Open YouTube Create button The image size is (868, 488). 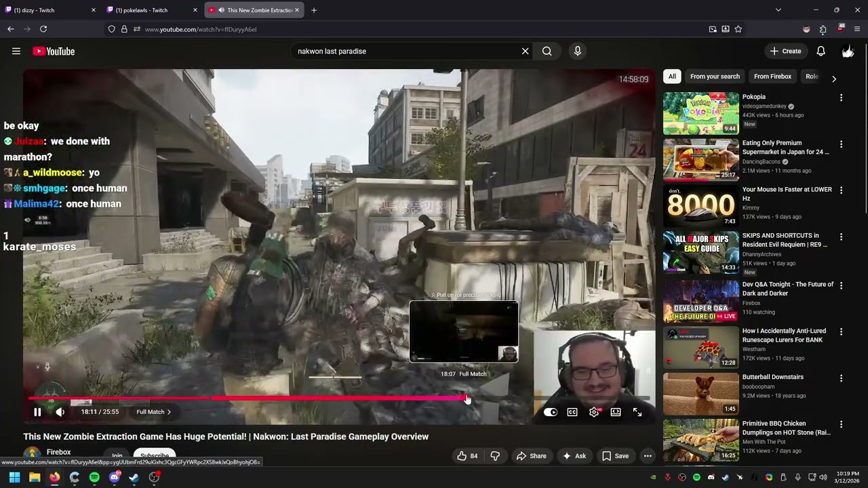[786, 51]
